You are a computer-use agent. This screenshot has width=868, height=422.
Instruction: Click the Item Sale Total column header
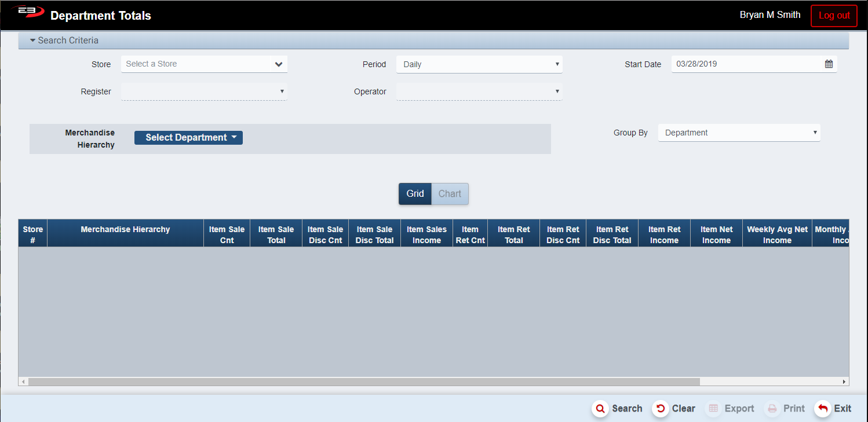coord(276,234)
